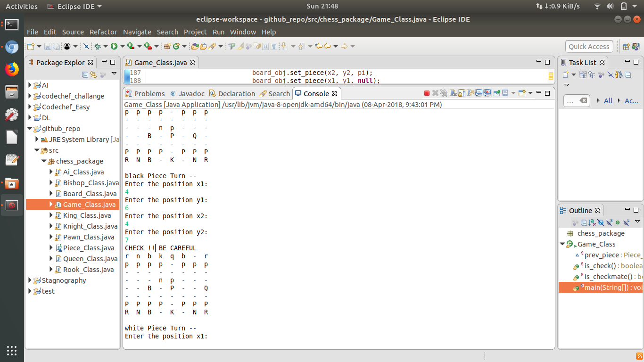Screen dimensions: 644x362
Task: Open the Refactor menu
Action: 103,32
